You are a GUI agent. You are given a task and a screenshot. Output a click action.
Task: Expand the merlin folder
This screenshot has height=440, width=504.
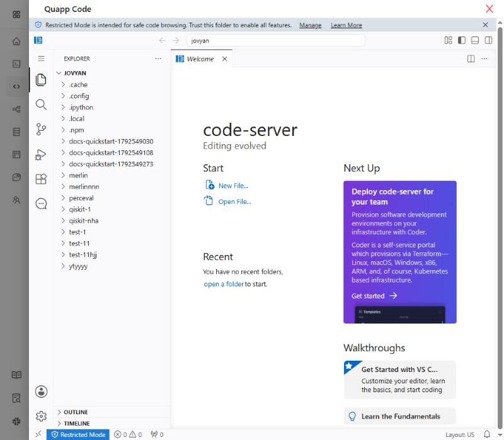64,176
